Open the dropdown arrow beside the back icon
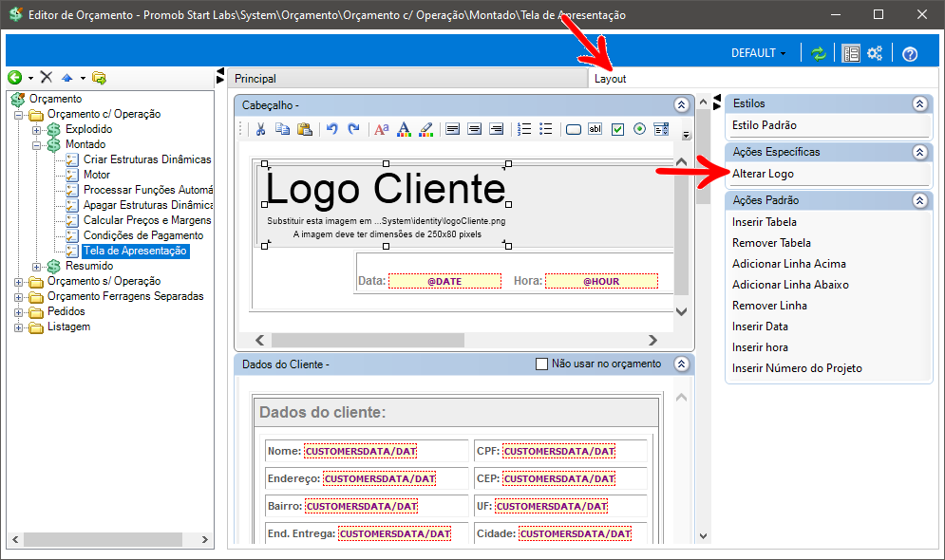945x560 pixels. (x=30, y=78)
